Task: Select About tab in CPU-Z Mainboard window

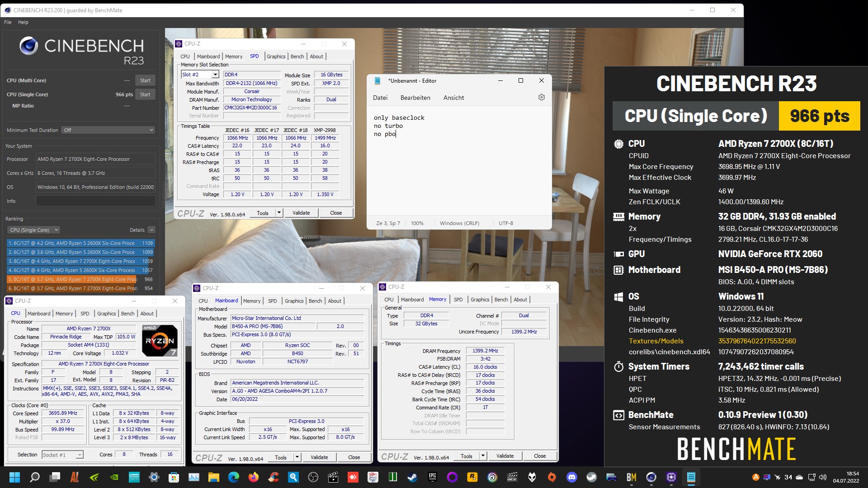Action: pos(335,301)
